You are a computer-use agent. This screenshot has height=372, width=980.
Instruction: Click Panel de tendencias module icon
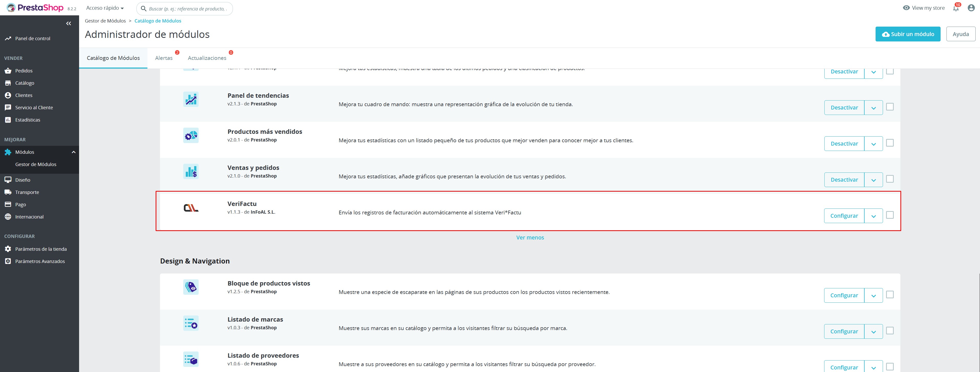[x=191, y=99]
